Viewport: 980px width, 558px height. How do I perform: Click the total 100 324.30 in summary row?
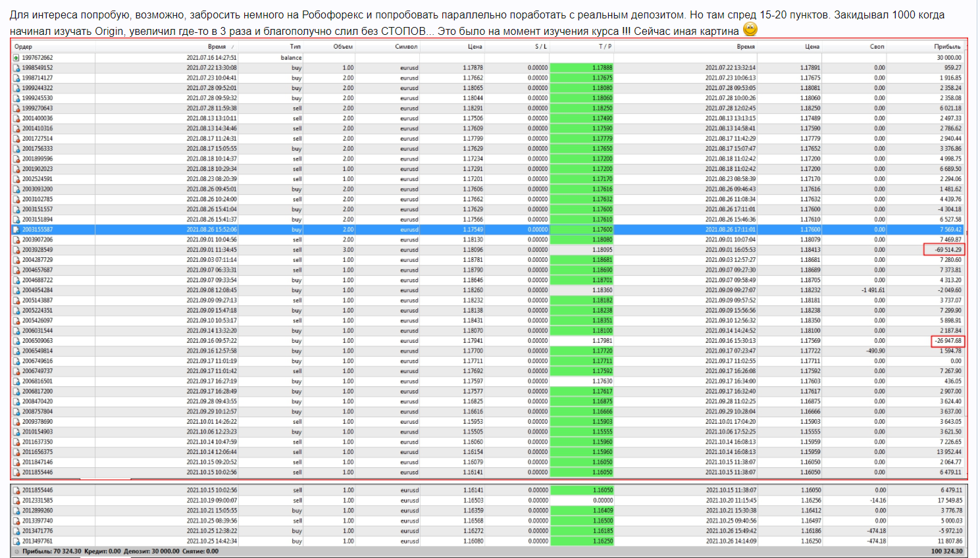tap(946, 551)
